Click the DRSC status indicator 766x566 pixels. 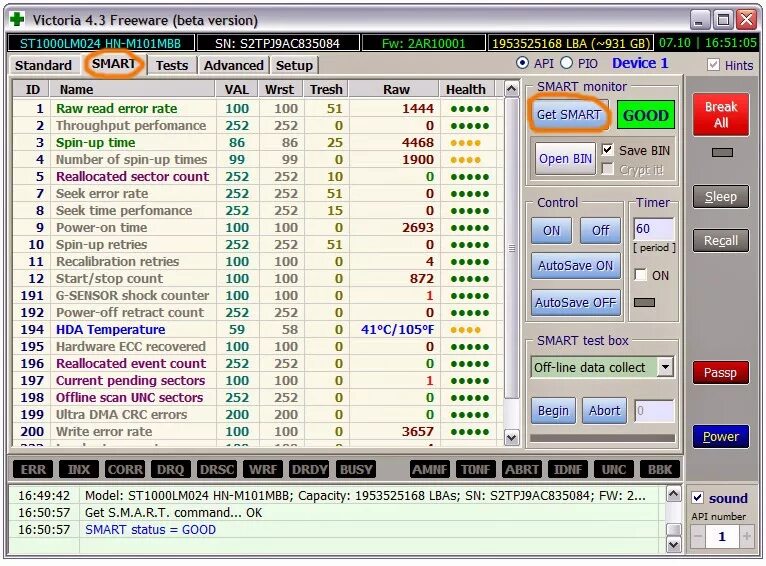pyautogui.click(x=217, y=470)
